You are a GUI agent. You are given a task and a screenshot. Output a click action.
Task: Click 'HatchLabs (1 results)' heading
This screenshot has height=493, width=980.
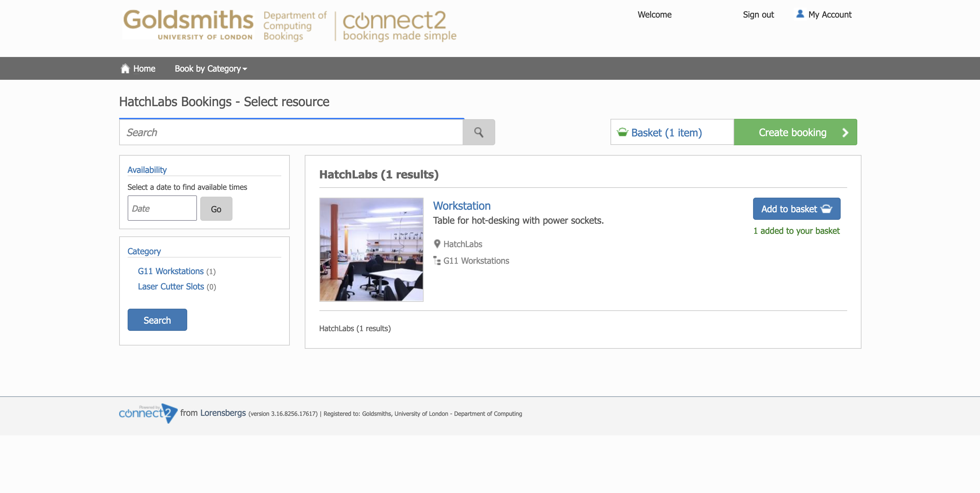point(379,175)
